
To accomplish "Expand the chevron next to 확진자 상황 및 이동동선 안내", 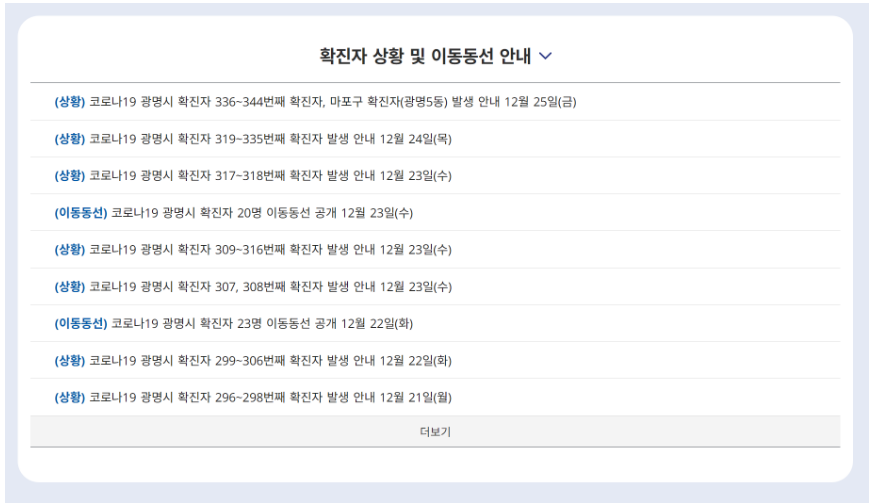I will tap(545, 56).
